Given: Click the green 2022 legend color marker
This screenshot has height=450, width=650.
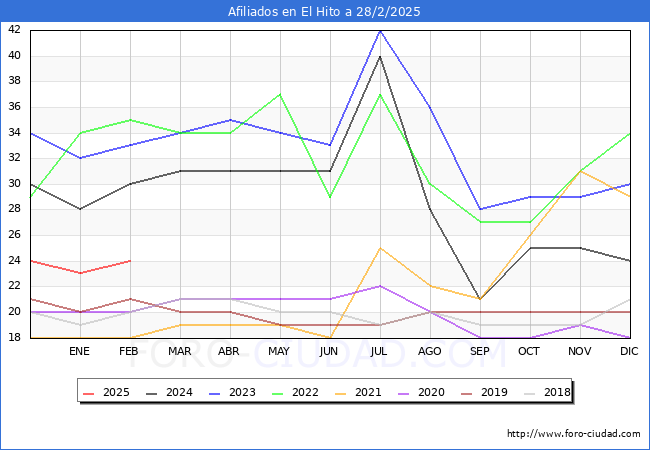Looking at the screenshot, I should 278,393.
